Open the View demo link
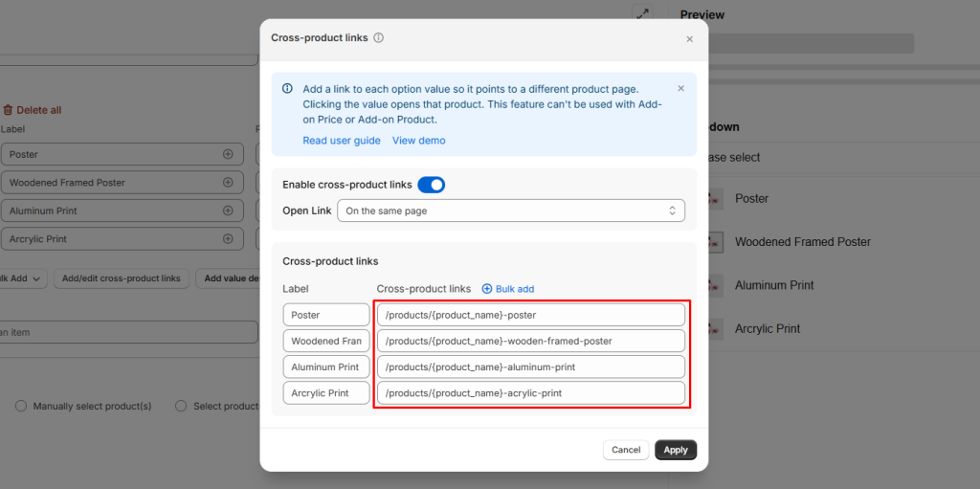 pyautogui.click(x=418, y=141)
